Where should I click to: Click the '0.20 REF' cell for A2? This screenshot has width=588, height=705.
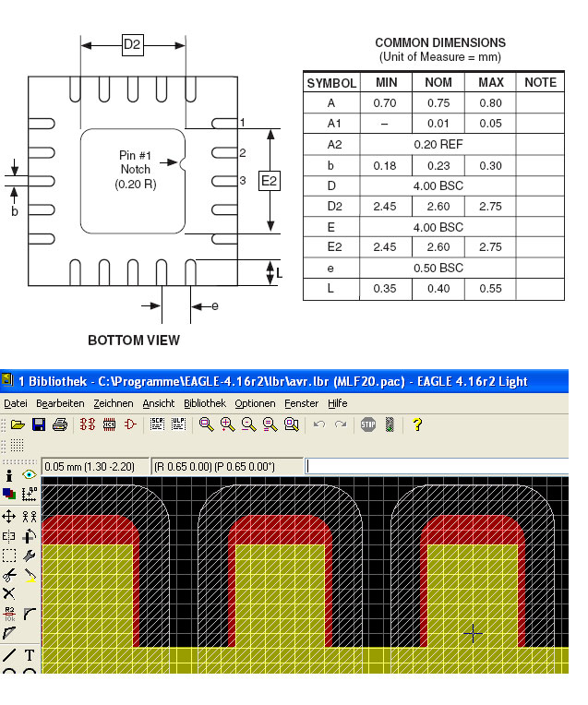pos(438,144)
